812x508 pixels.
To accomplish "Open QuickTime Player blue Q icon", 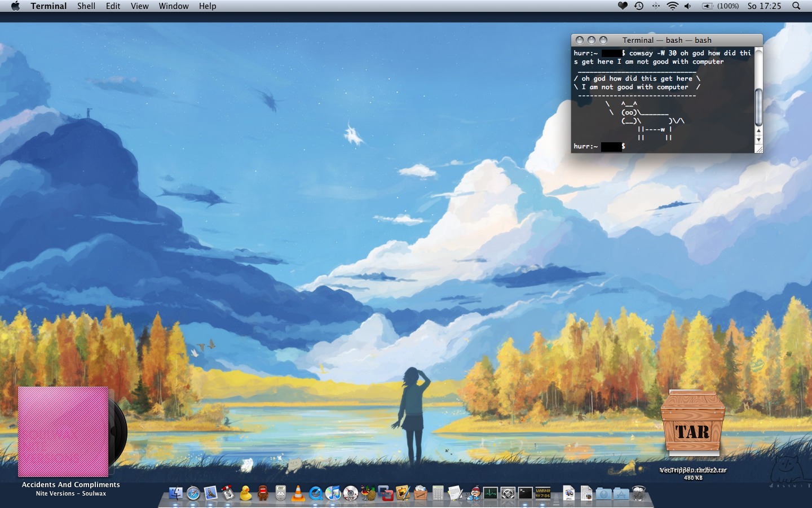I will pos(316,493).
